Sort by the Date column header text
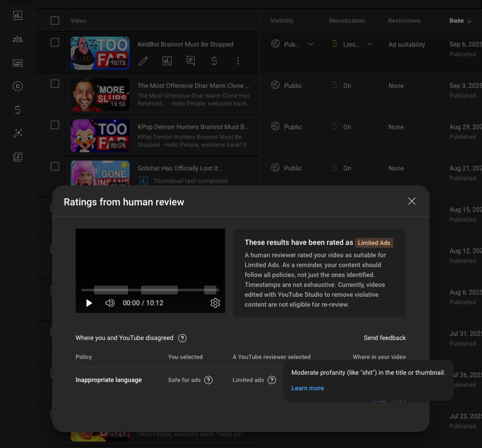 (x=456, y=21)
